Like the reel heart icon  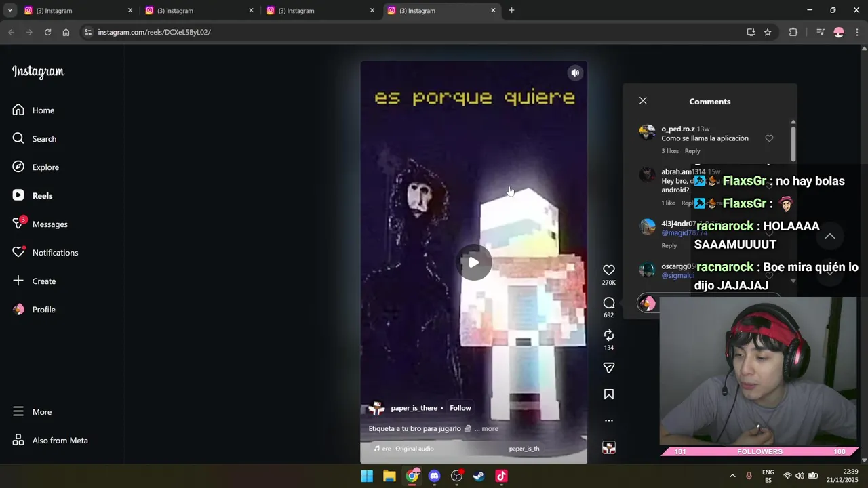pos(609,270)
